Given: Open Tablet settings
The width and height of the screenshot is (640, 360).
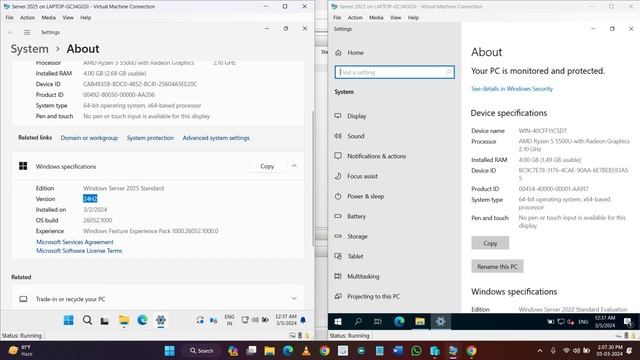Looking at the screenshot, I should coord(355,256).
